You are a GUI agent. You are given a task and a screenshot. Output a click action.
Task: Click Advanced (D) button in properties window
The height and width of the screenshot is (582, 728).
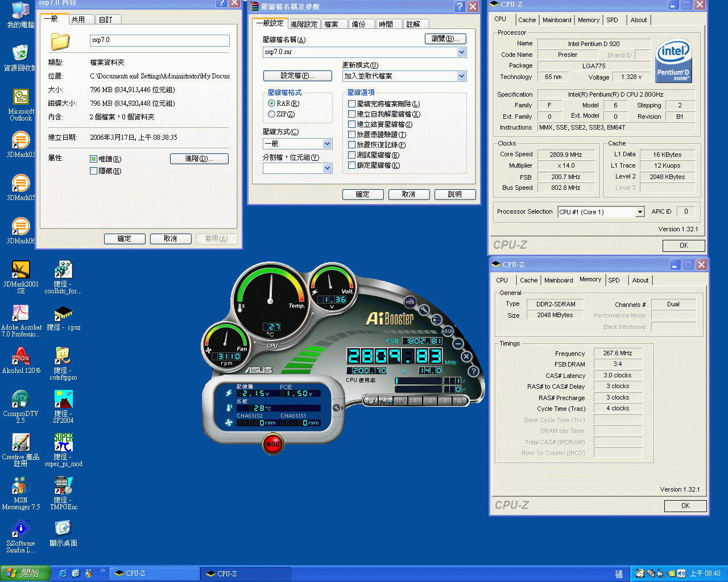coord(199,159)
